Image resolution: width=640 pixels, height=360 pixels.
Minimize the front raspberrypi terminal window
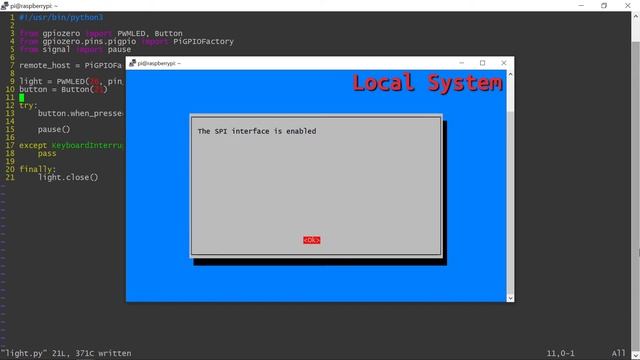point(462,63)
